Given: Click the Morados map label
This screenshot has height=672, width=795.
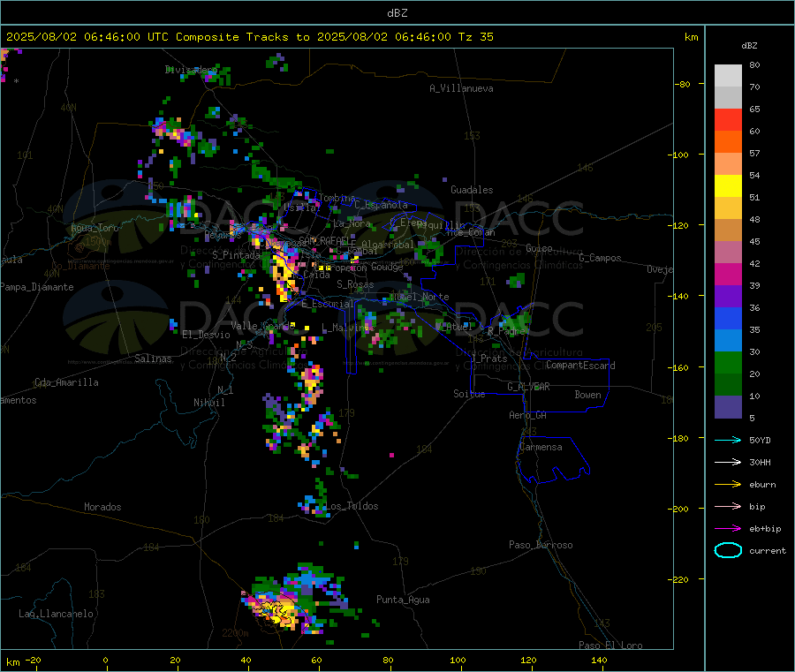Looking at the screenshot, I should 102,507.
